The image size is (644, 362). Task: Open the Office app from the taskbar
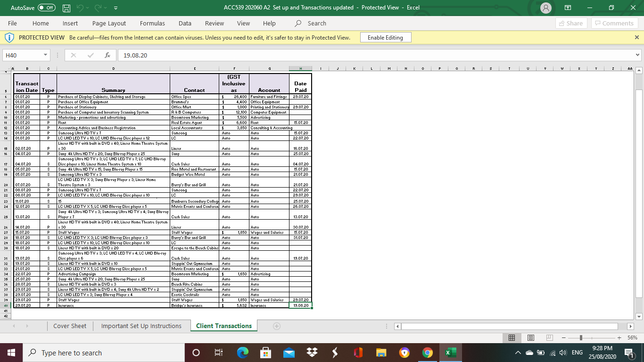pyautogui.click(x=358, y=353)
